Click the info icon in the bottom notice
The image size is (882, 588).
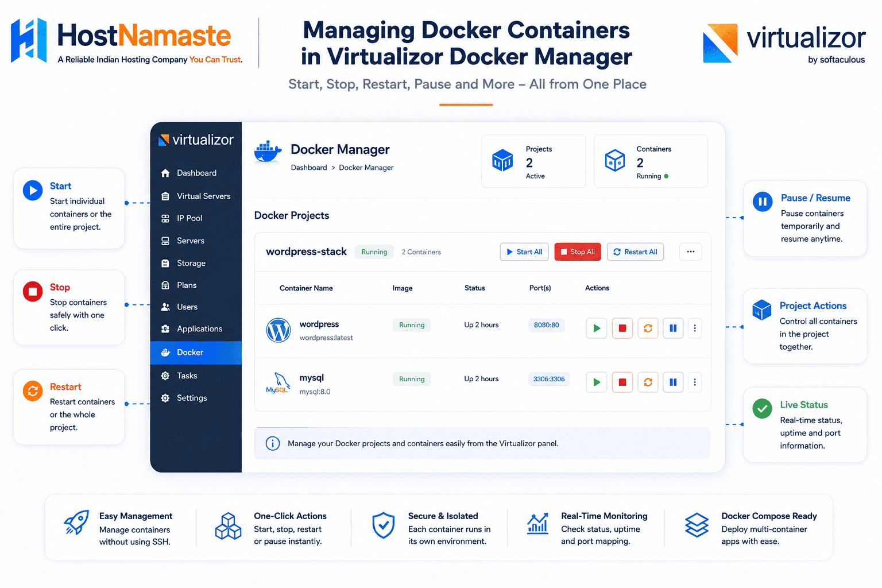click(273, 443)
